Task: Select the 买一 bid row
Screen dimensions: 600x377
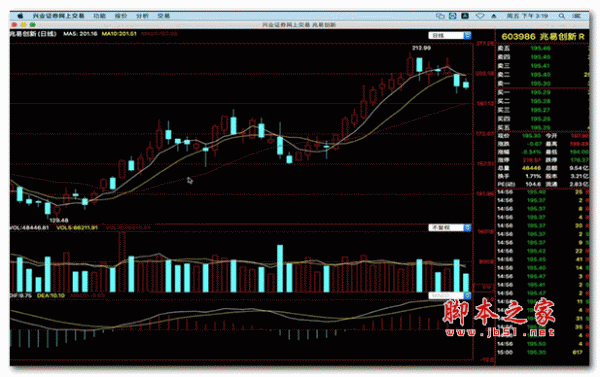Action: [543, 93]
